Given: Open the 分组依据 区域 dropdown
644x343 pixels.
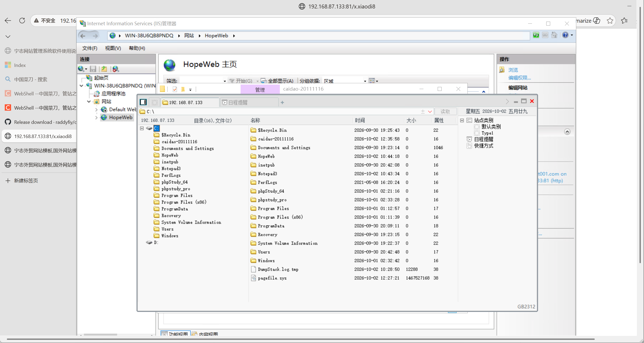Looking at the screenshot, I should [x=365, y=81].
